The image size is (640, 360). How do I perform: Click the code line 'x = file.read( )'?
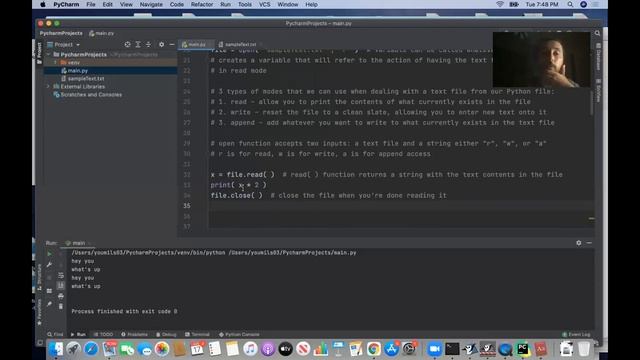pyautogui.click(x=242, y=175)
